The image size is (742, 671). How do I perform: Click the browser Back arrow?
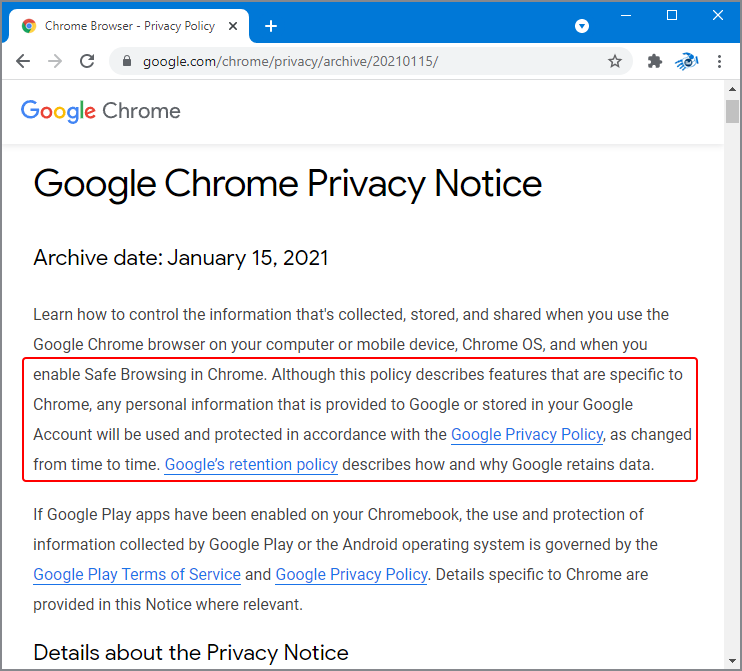coord(23,61)
